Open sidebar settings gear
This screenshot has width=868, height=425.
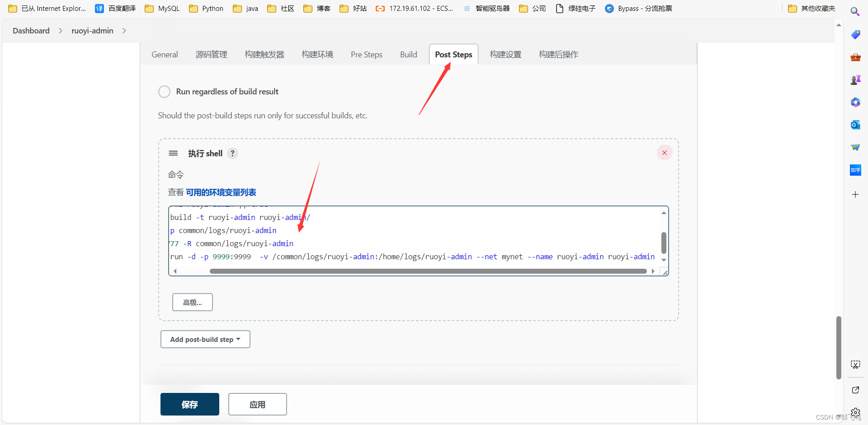855,412
